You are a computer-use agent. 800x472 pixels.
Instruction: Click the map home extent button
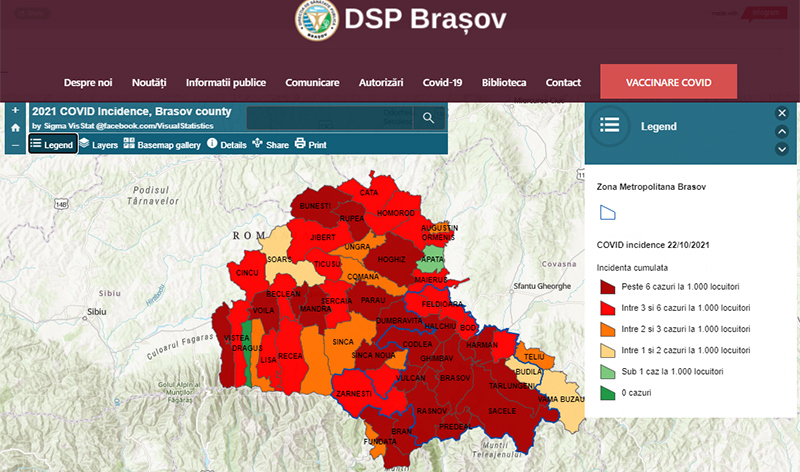click(x=15, y=128)
